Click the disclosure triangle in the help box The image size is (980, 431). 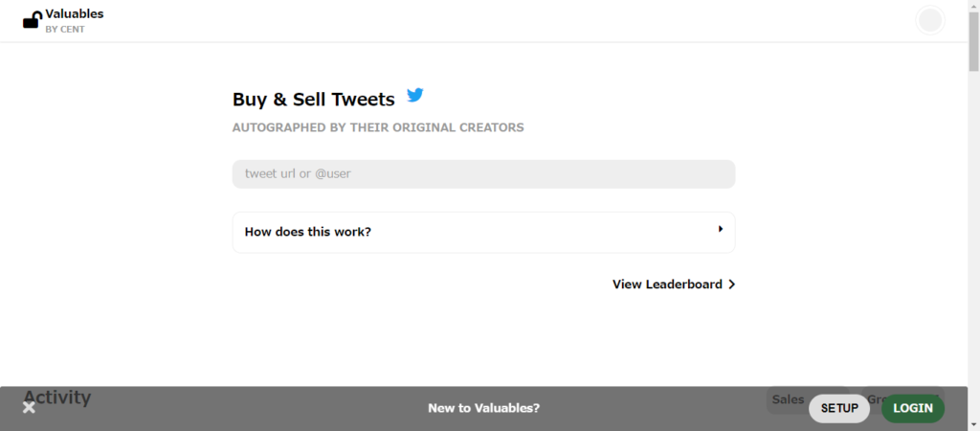click(x=721, y=229)
